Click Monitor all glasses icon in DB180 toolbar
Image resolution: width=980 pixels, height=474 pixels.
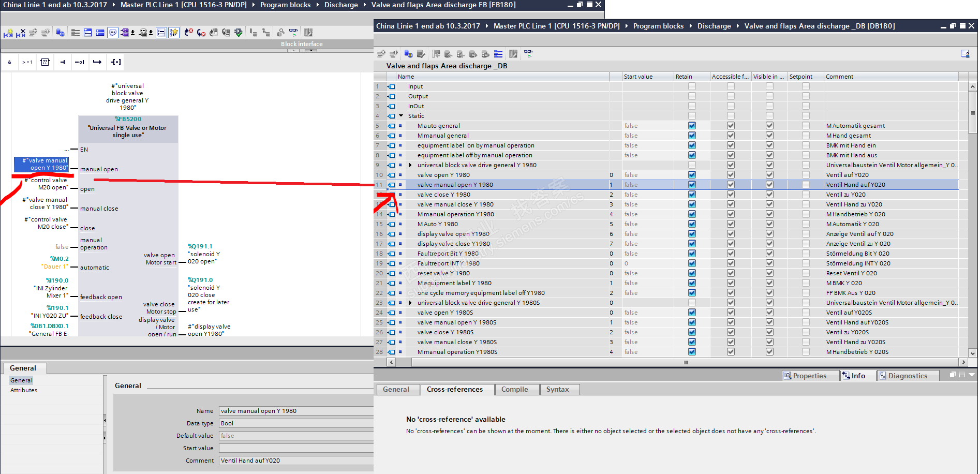click(528, 53)
